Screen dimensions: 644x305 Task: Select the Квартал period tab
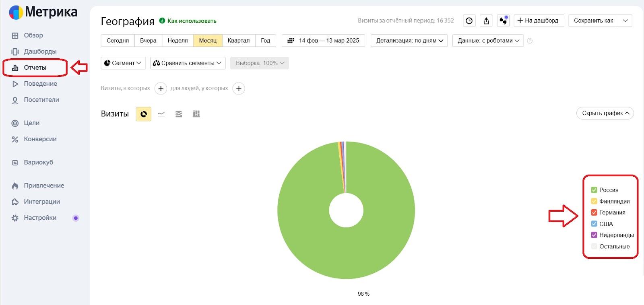tap(238, 41)
